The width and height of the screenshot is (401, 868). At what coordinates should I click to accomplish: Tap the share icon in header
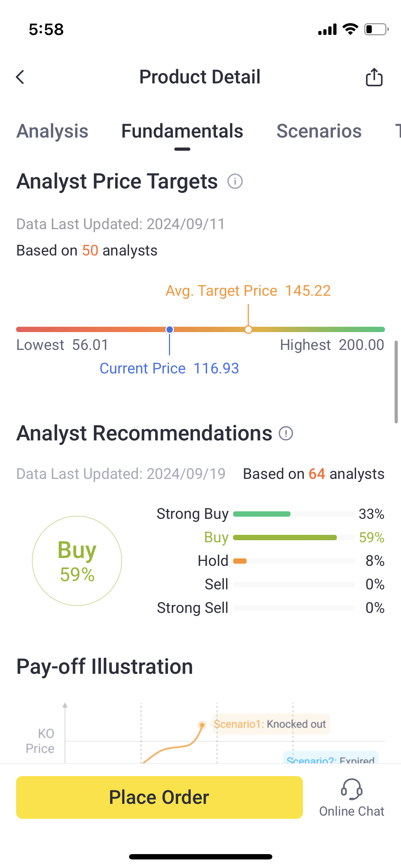[x=374, y=77]
